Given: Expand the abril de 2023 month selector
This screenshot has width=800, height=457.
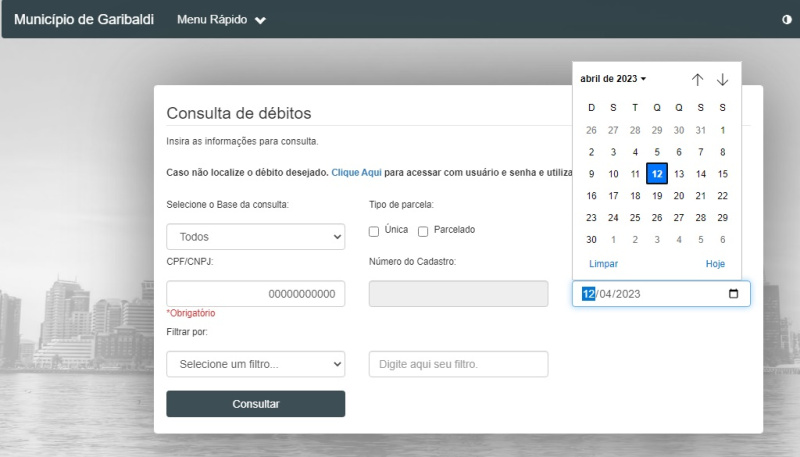Looking at the screenshot, I should click(613, 79).
